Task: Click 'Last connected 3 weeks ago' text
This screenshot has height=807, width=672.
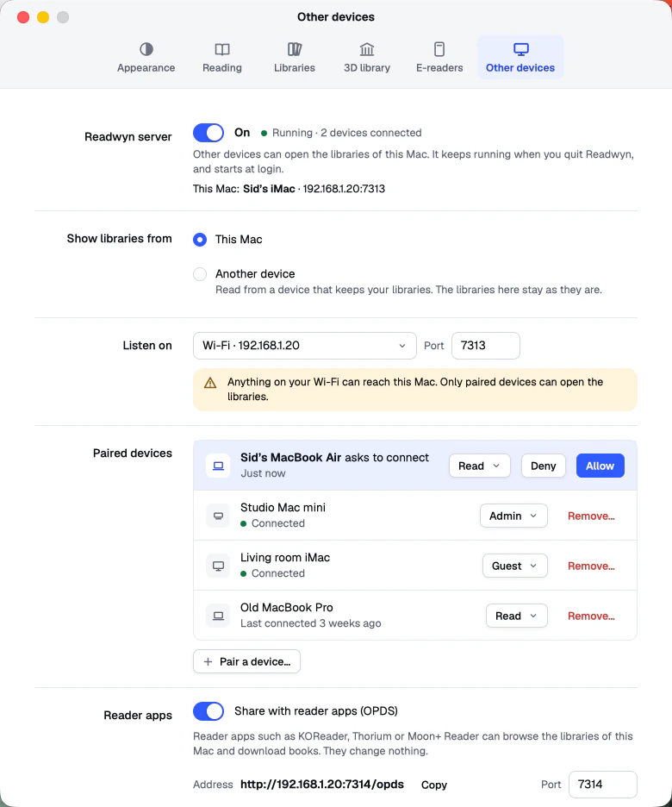Action: [310, 623]
